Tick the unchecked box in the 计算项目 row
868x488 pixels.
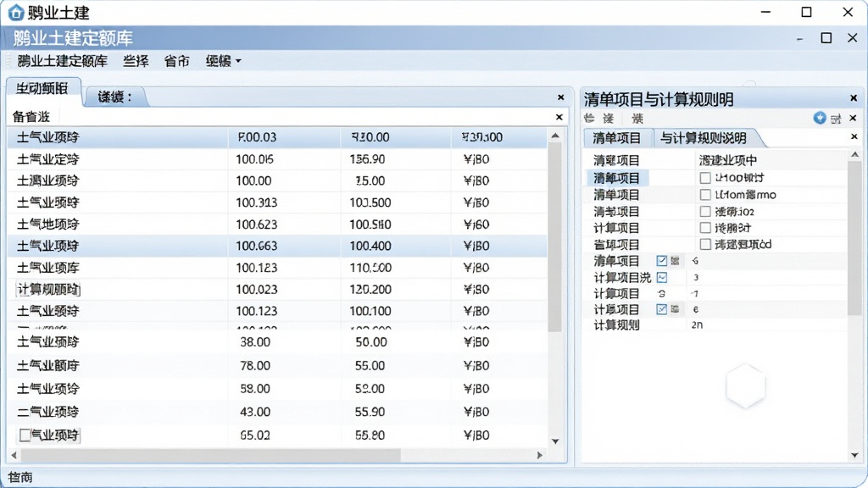tap(705, 227)
